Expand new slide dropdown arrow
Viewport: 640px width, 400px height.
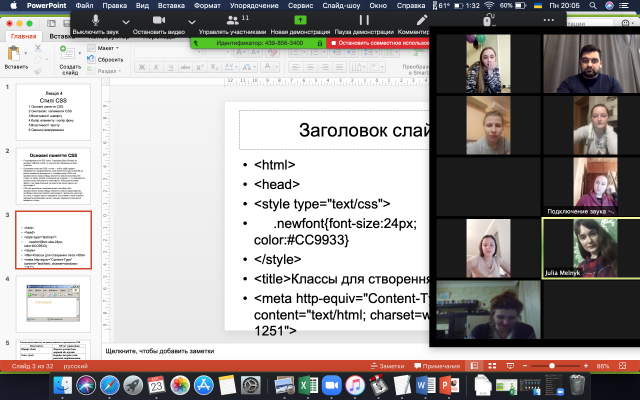point(79,53)
